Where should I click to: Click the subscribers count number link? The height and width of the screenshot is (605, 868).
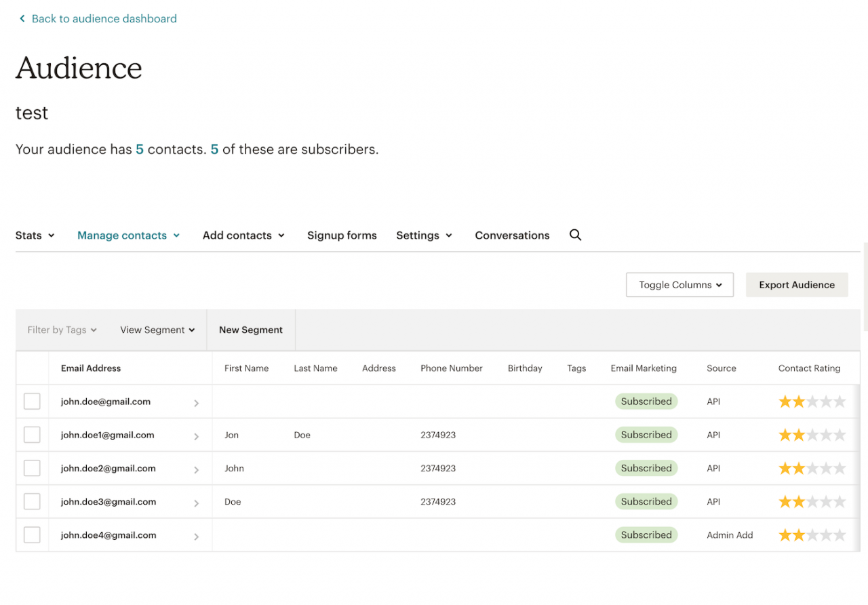(214, 149)
